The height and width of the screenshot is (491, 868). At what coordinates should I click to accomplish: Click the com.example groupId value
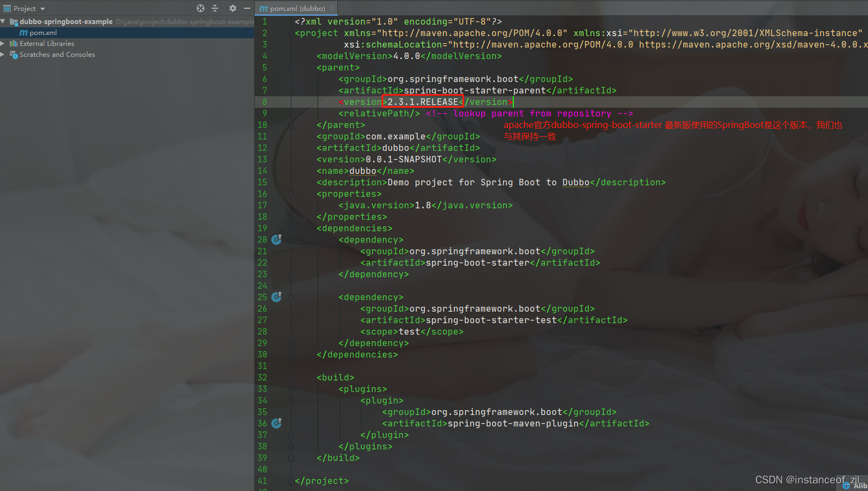[x=396, y=136]
